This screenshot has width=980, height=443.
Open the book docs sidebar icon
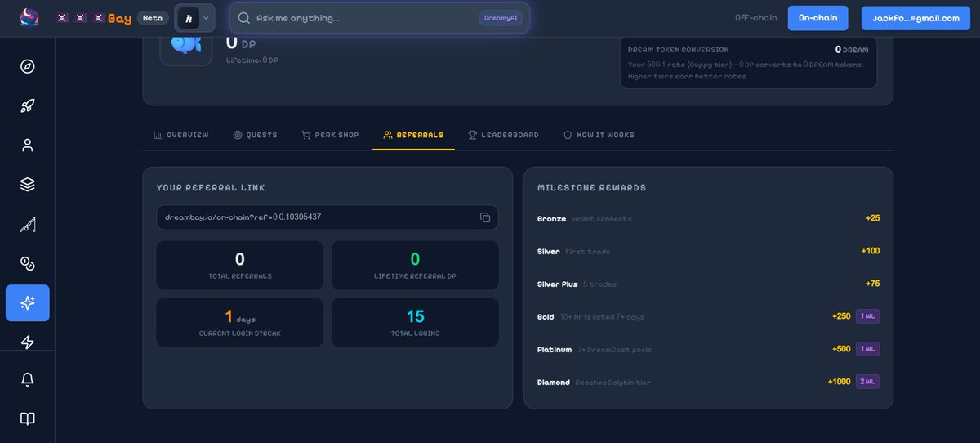(x=28, y=418)
